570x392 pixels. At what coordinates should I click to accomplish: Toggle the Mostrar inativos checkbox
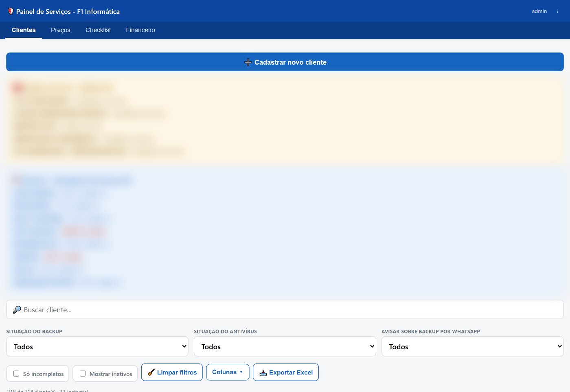[x=83, y=374]
